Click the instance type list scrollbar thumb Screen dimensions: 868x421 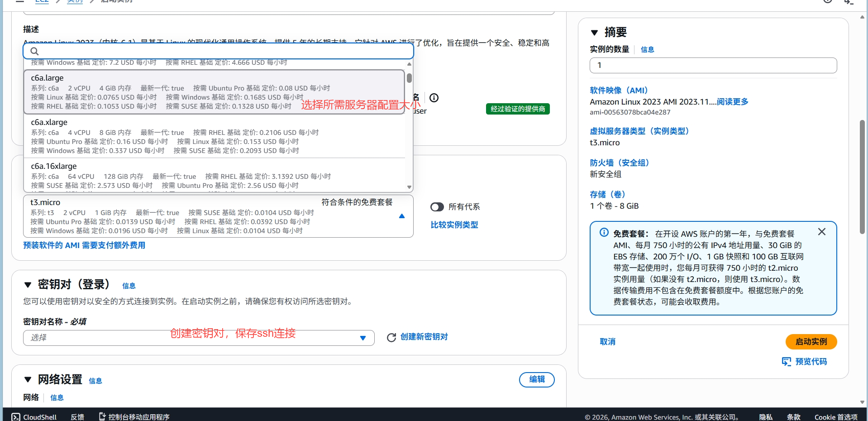tap(409, 78)
